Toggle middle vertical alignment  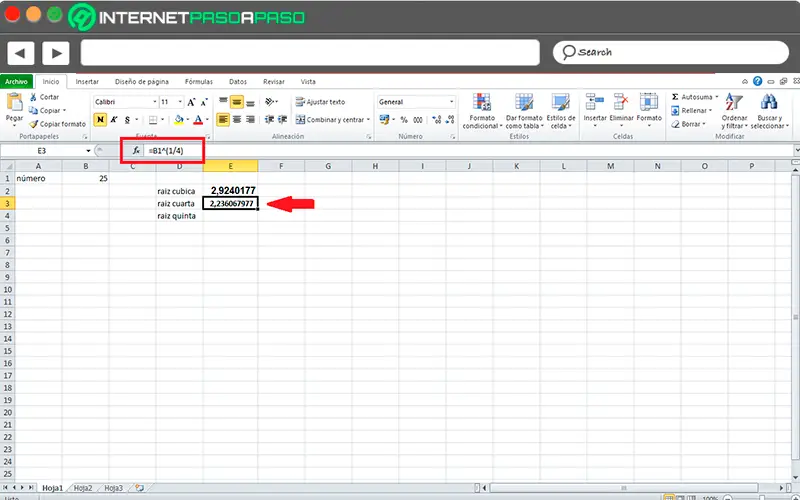point(237,102)
